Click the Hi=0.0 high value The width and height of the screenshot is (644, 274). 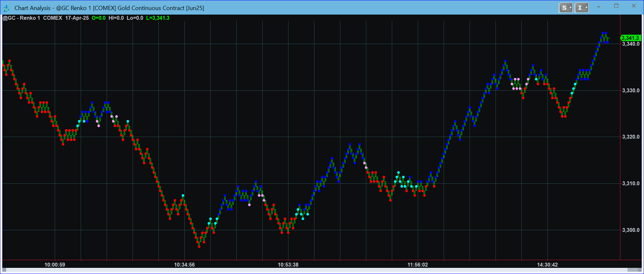(116, 18)
